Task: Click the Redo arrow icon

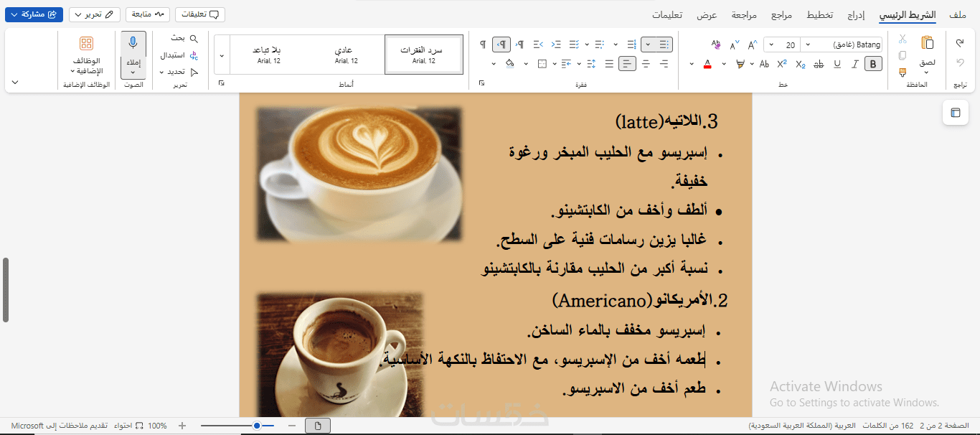Action: coord(960,63)
